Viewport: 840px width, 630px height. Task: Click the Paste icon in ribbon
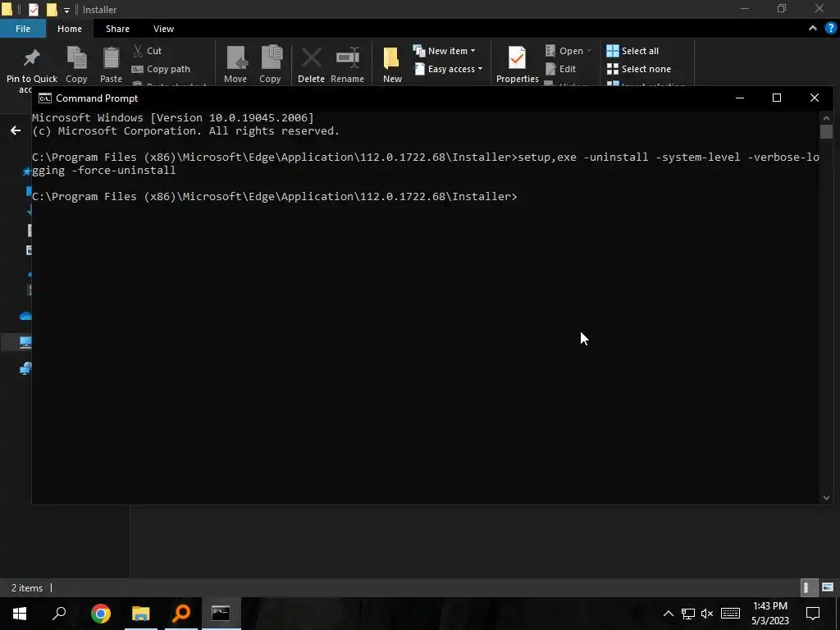[x=111, y=64]
